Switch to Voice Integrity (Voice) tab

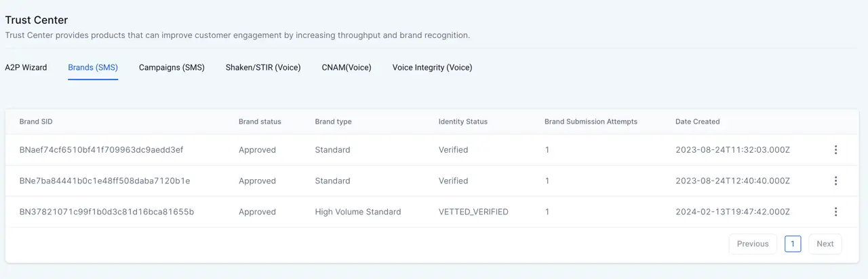click(x=432, y=68)
